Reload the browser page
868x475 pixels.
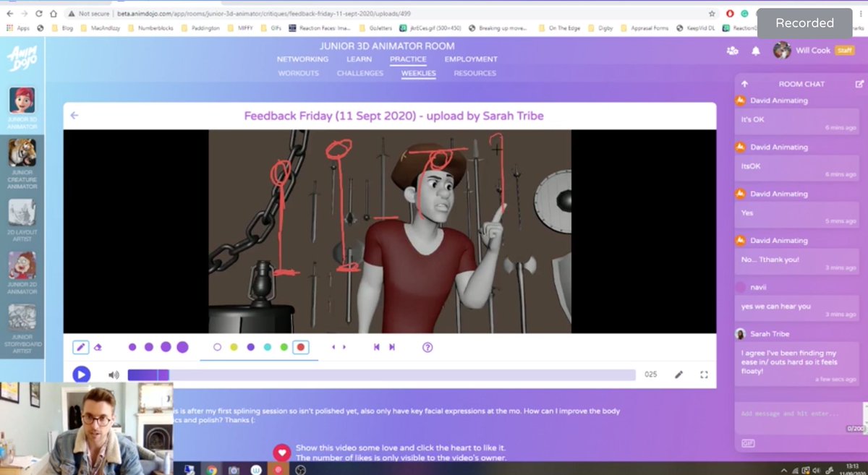coord(38,13)
